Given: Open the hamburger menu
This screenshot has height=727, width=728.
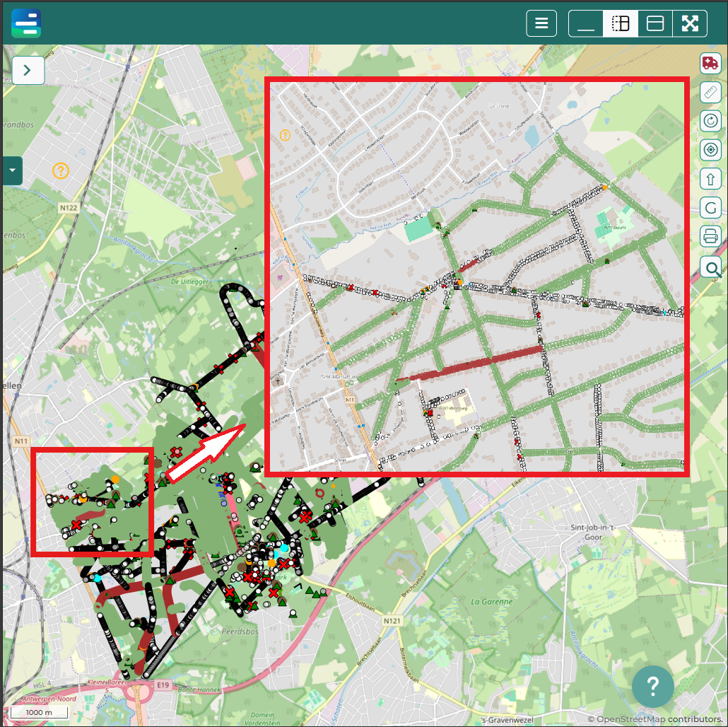Looking at the screenshot, I should 541,23.
